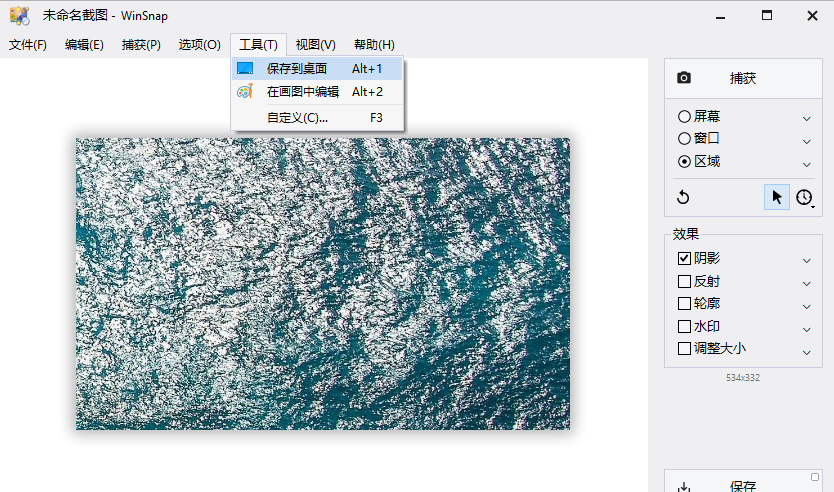This screenshot has height=492, width=834.
Task: Click the Paint palette icon beside 在画图中编辑
Action: [245, 91]
